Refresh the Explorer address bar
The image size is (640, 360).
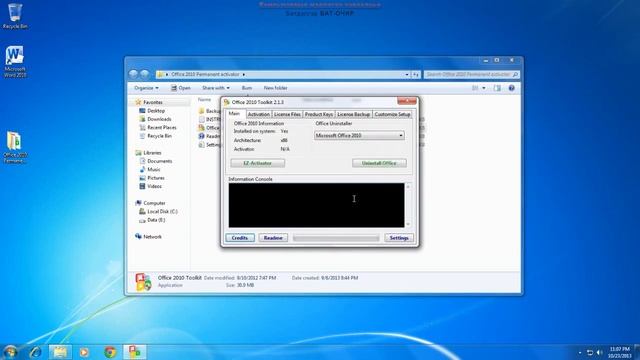[x=416, y=74]
